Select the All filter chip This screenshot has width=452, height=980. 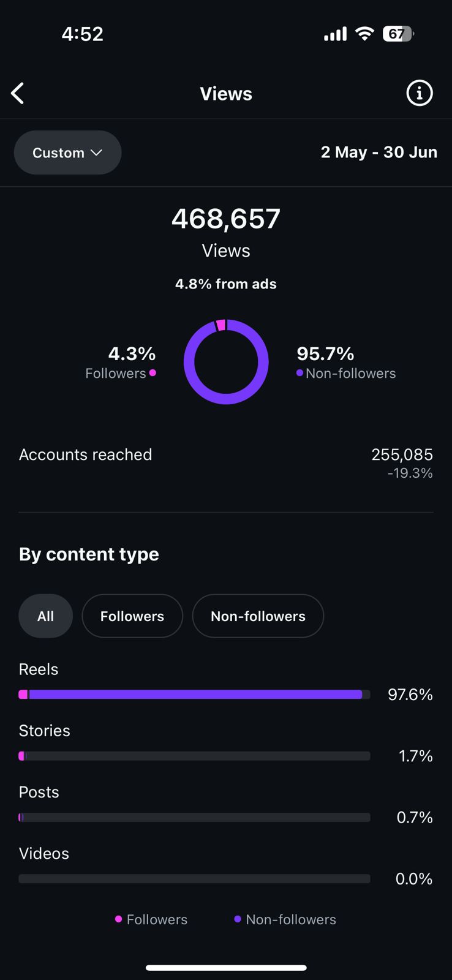(46, 616)
